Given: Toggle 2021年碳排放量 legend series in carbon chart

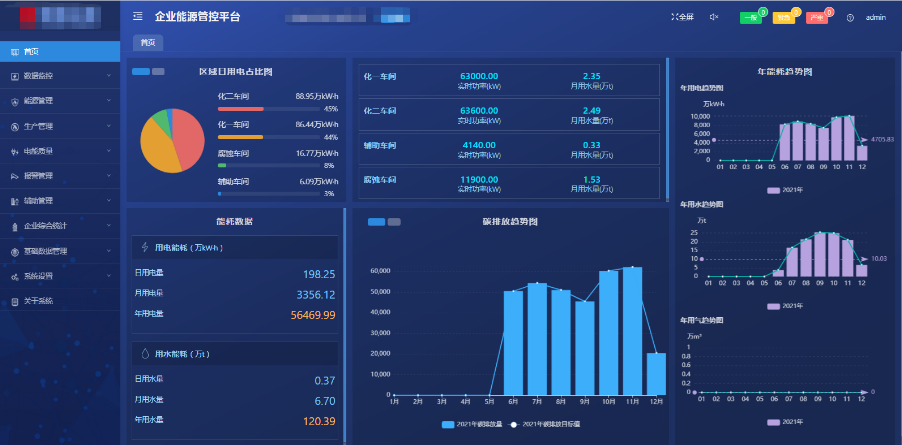Looking at the screenshot, I should point(448,424).
